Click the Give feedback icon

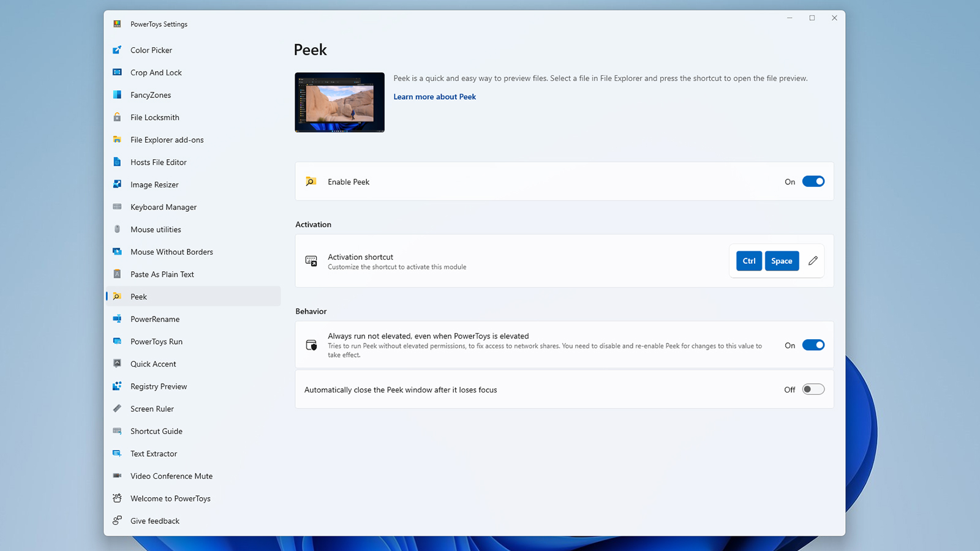tap(117, 520)
